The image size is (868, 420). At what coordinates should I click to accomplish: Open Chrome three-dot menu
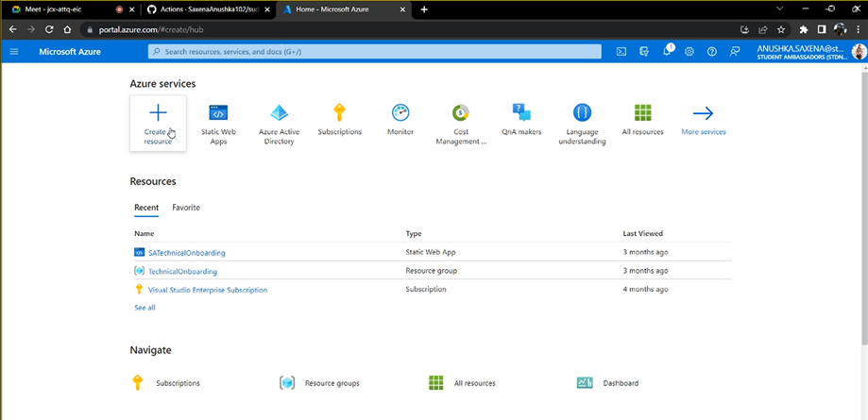pyautogui.click(x=858, y=29)
